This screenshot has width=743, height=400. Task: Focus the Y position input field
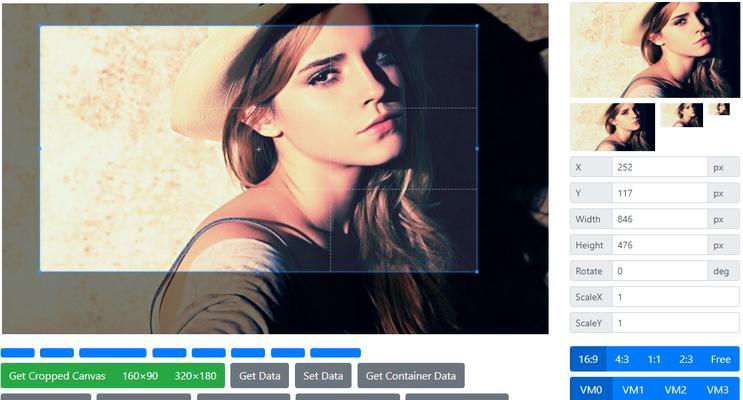click(660, 193)
